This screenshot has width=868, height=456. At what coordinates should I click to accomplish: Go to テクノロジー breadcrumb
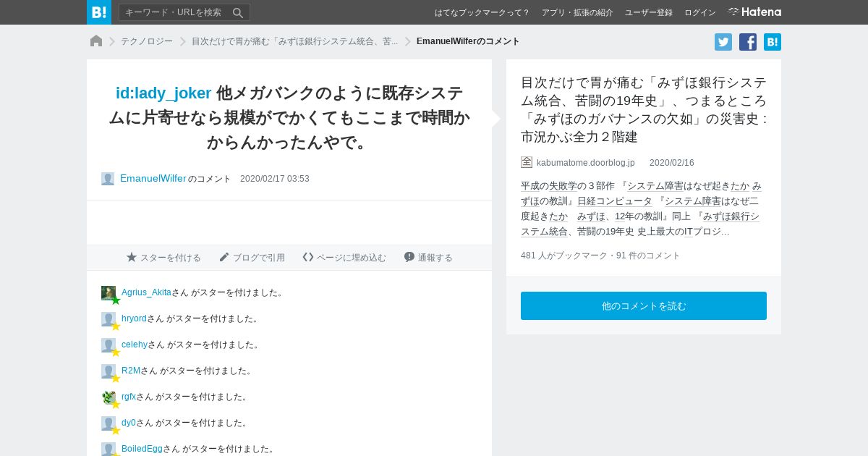click(x=147, y=41)
